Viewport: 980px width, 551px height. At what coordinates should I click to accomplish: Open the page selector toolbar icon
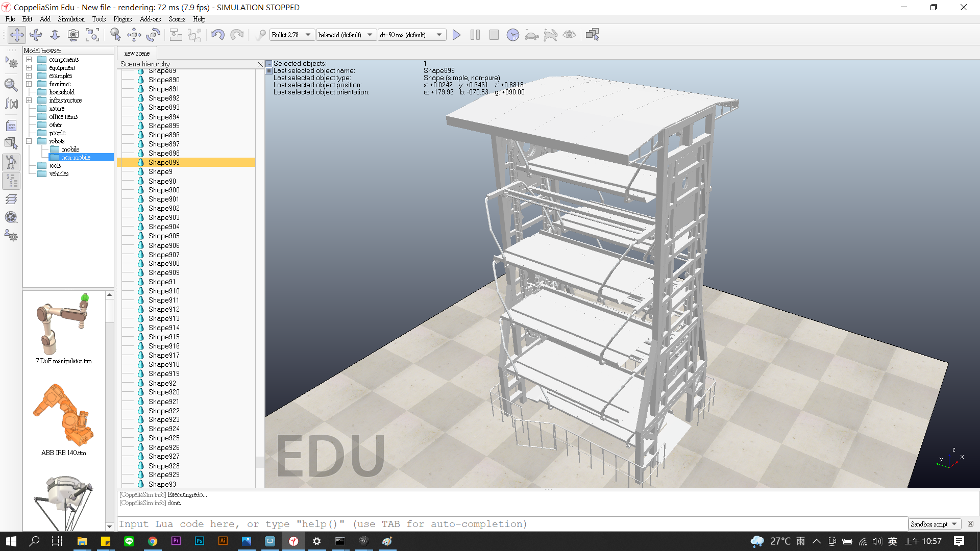coord(593,35)
